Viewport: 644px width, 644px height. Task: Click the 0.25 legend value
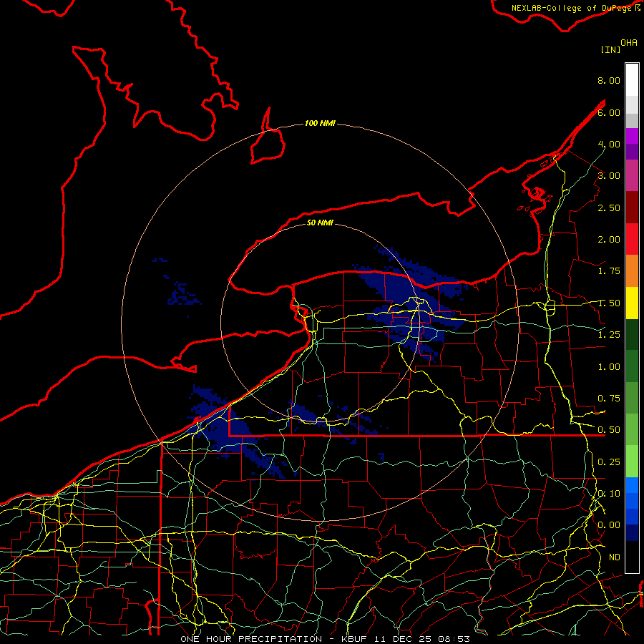click(x=609, y=462)
